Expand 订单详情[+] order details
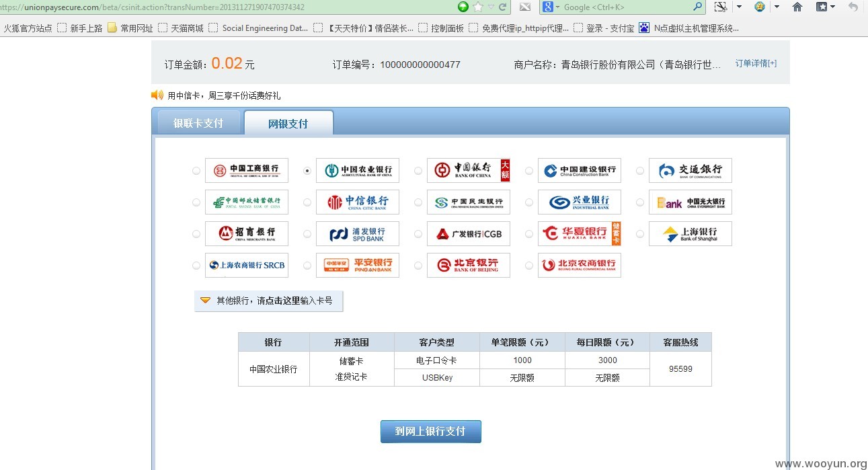The image size is (868, 470). tap(756, 63)
